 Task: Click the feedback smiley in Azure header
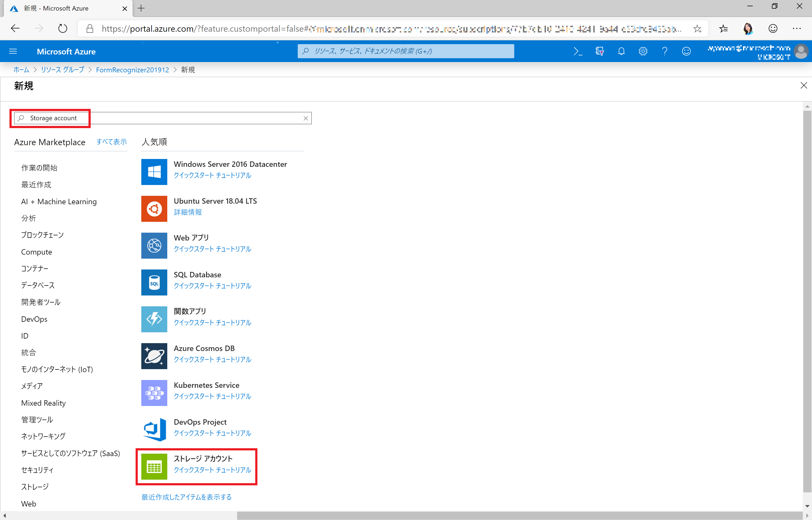[x=686, y=51]
